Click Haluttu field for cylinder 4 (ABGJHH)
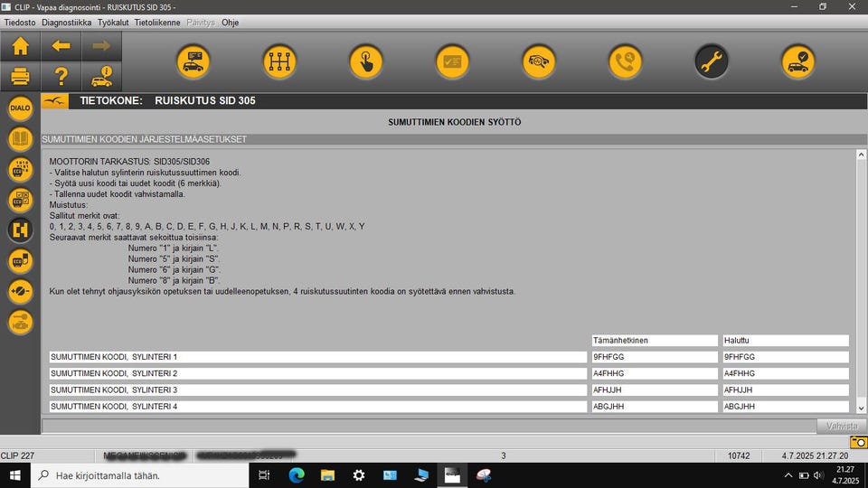The height and width of the screenshot is (488, 868). pos(786,406)
